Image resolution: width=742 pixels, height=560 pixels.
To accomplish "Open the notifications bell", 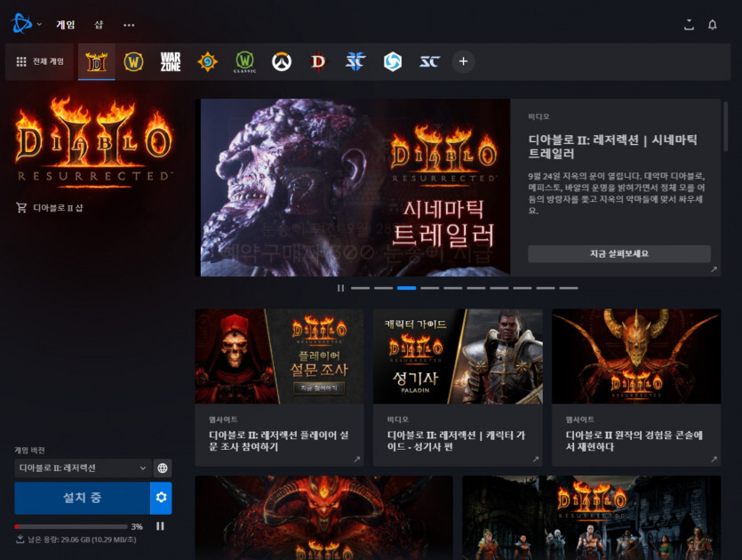I will coord(712,25).
